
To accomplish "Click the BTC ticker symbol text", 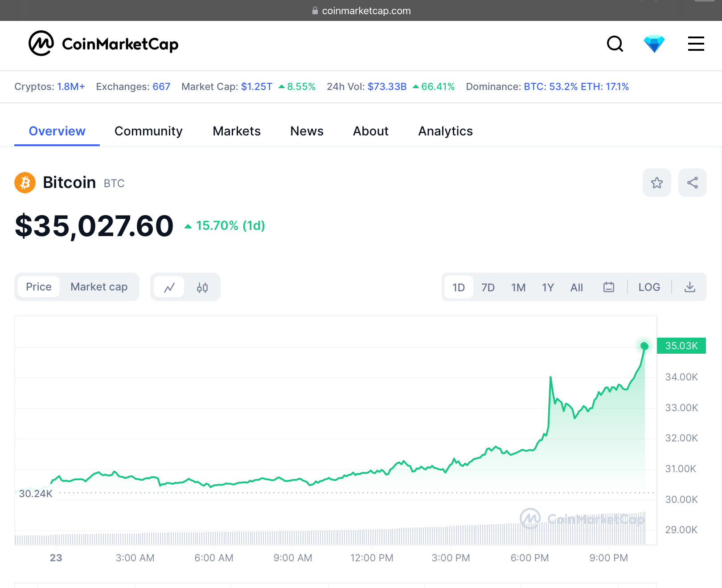I will (114, 184).
